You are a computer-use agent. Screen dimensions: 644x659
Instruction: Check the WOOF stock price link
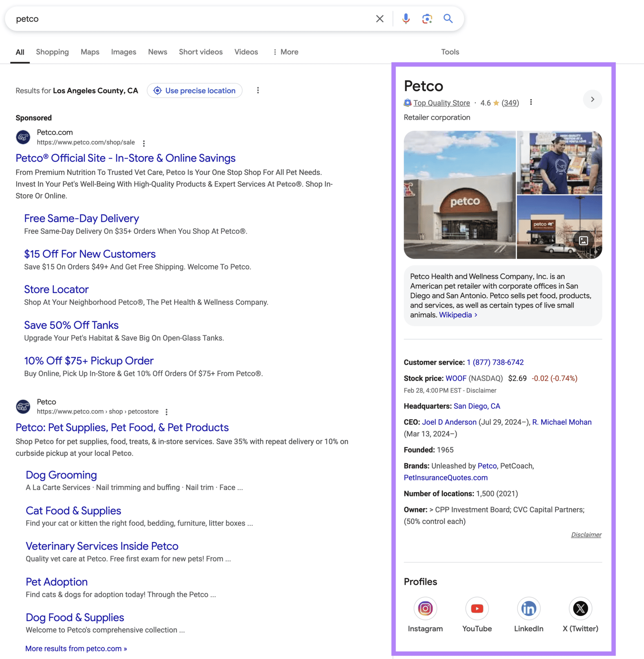[456, 378]
